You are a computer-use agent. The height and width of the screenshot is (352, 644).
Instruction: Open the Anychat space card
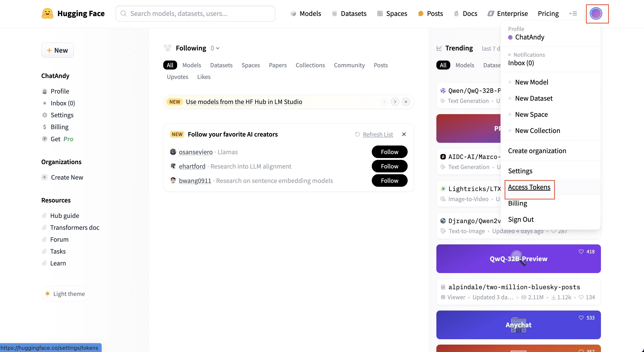[x=518, y=325]
